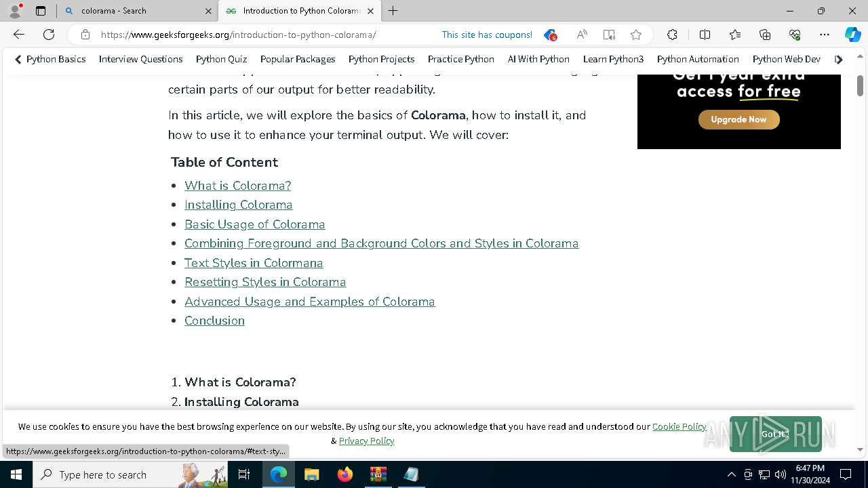Screen dimensions: 868x488
Task: Click the Upgrade Now ad button
Action: (738, 119)
